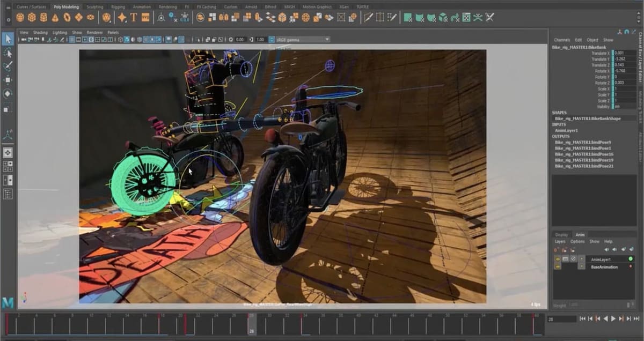Select the arrow Select tool in left toolbox
Screen dimensions: 644x341
click(8, 39)
